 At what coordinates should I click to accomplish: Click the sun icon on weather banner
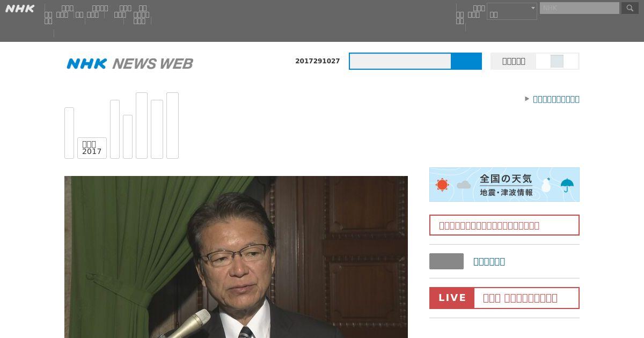(x=442, y=185)
